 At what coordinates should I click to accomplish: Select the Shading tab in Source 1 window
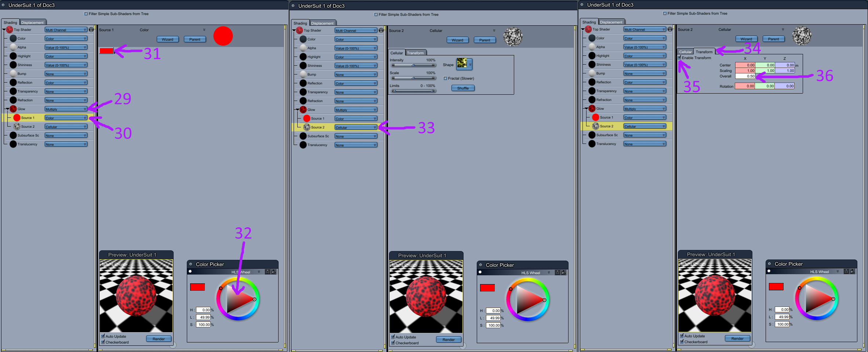10,22
